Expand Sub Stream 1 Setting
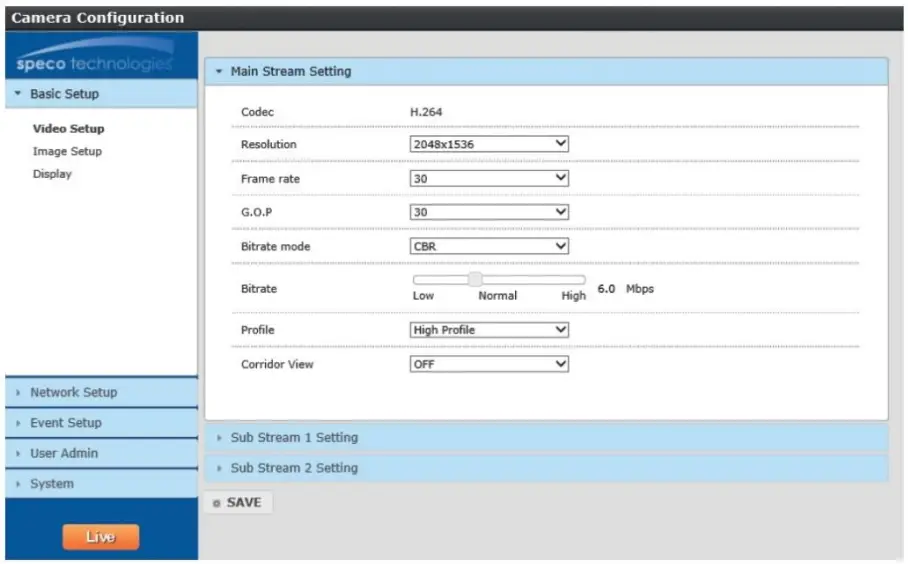Image resolution: width=908 pixels, height=564 pixels. tap(546, 438)
